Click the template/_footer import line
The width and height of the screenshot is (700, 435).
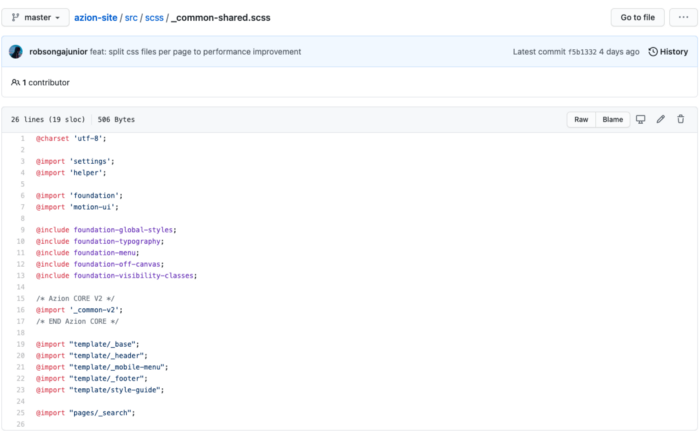tap(92, 379)
